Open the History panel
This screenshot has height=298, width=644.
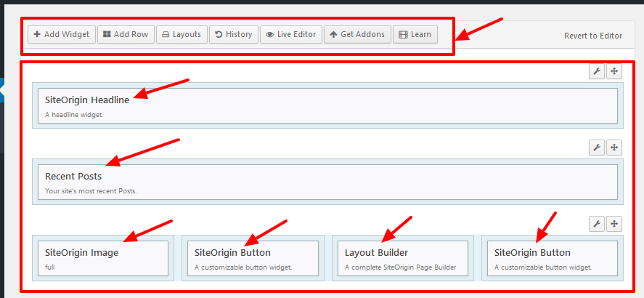(234, 35)
